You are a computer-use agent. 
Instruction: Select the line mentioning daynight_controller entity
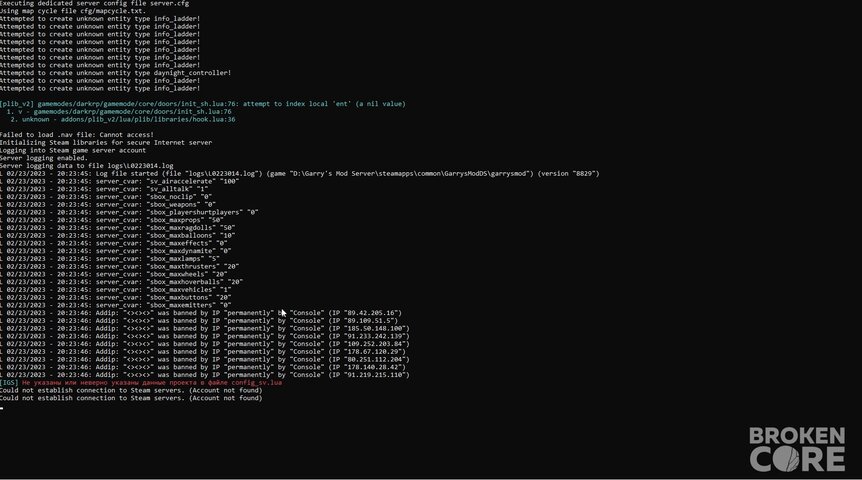click(x=115, y=73)
